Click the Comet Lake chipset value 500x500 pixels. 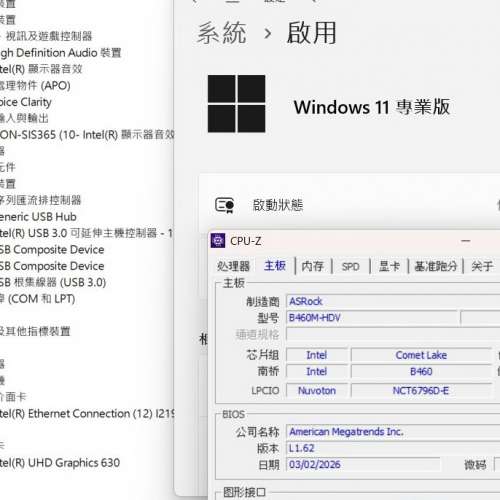(x=421, y=355)
